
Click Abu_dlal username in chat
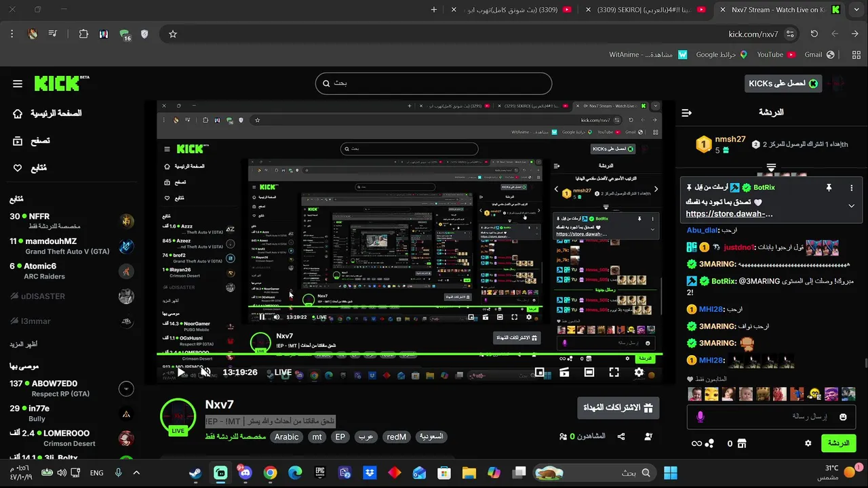(702, 230)
